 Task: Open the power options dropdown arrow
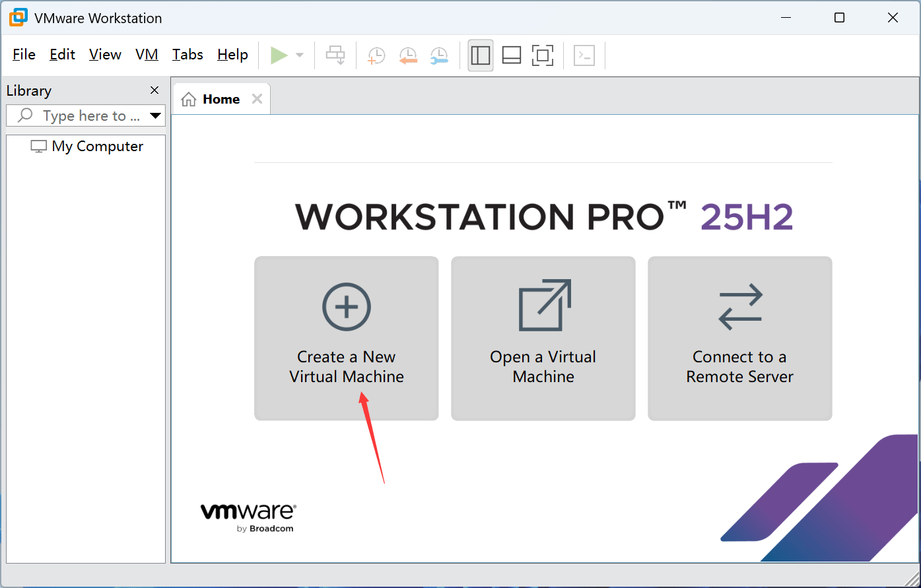pos(300,55)
